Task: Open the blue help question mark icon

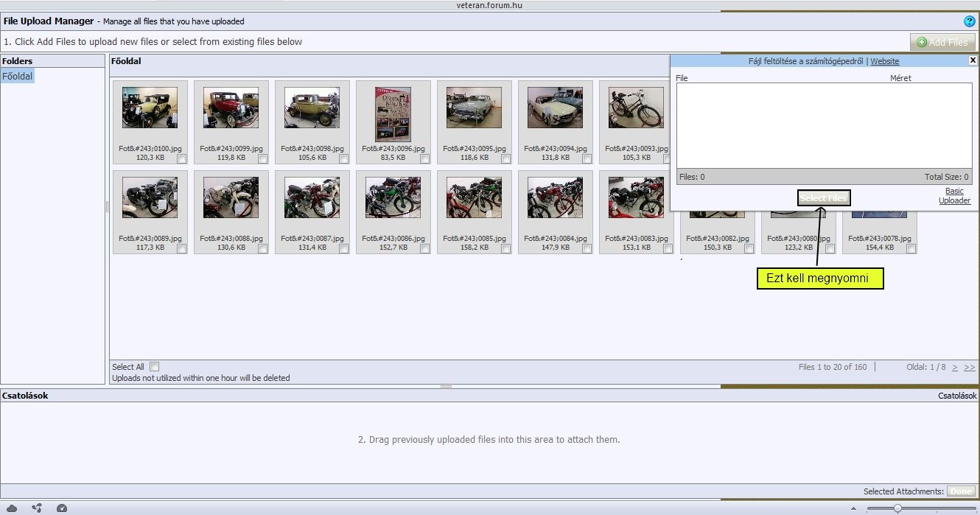Action: [x=969, y=21]
